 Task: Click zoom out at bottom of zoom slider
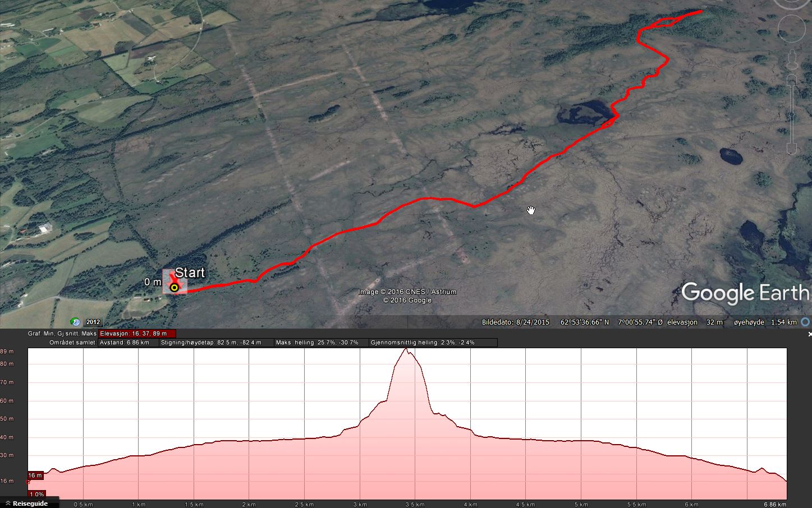tap(792, 149)
